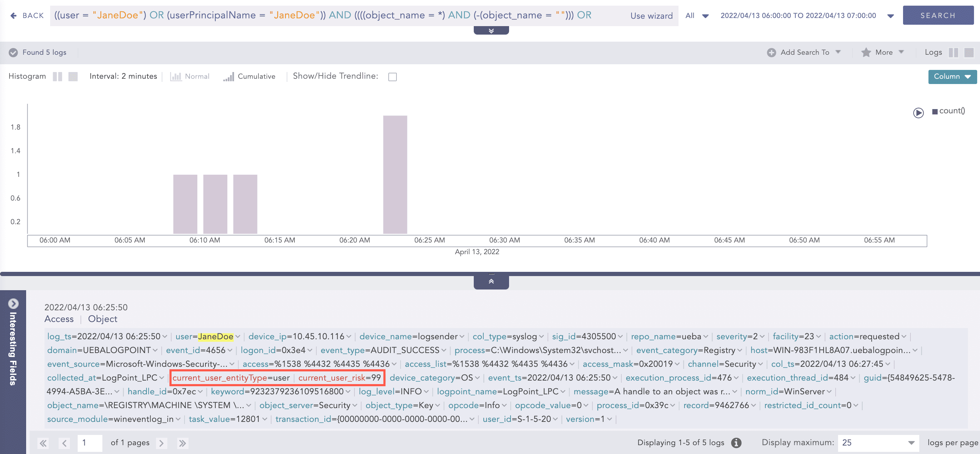The image size is (980, 454).
Task: Click the Back arrow icon
Action: click(x=14, y=16)
